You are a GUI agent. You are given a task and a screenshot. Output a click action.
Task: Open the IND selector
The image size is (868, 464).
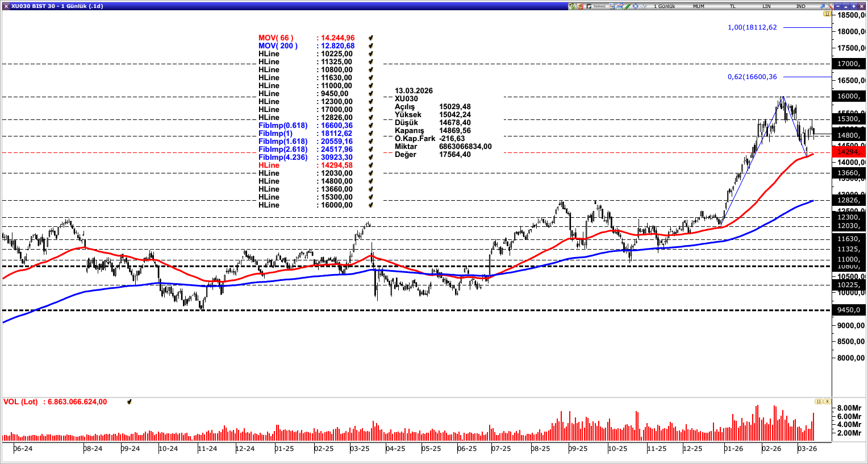(x=800, y=6)
